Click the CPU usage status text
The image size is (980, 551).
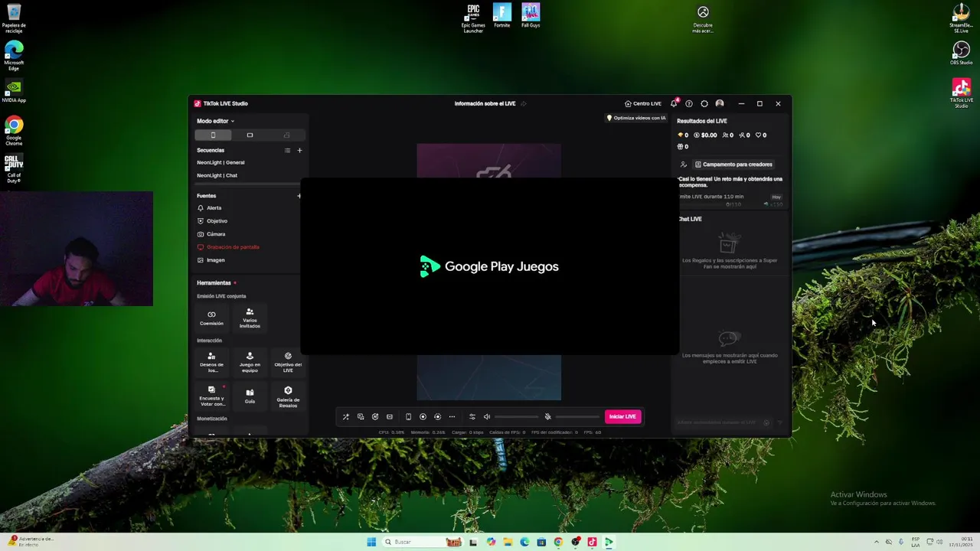(391, 432)
